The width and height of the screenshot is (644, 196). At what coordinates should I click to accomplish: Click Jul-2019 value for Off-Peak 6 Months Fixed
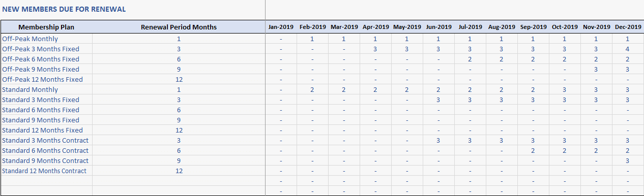(470, 59)
